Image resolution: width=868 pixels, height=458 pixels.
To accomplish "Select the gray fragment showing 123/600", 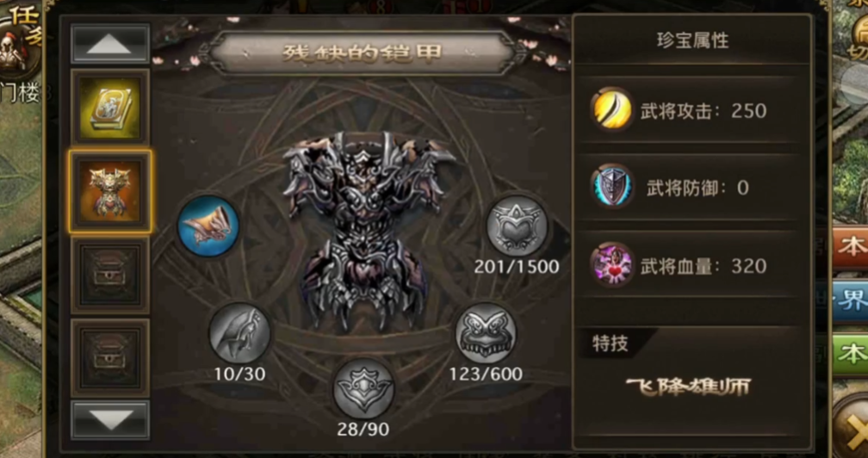I will point(486,333).
